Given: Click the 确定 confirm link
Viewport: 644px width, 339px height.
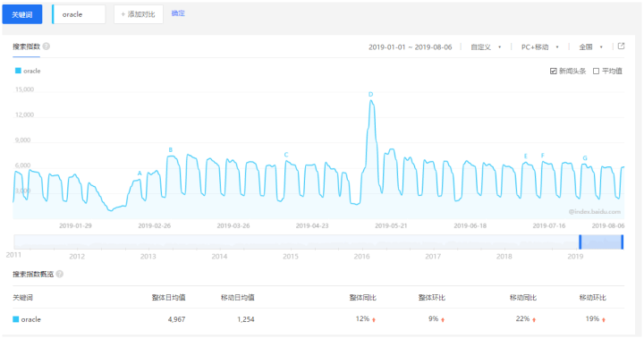Looking at the screenshot, I should pyautogui.click(x=178, y=13).
